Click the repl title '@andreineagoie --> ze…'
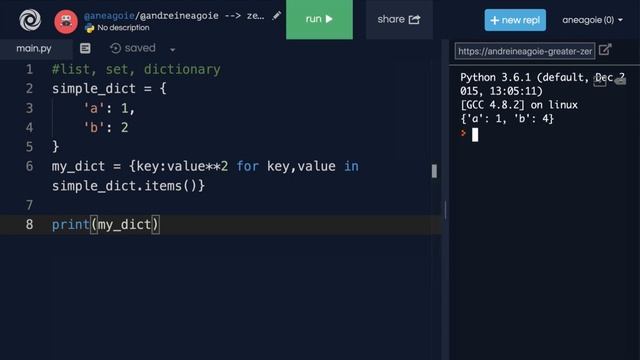Viewport: 640px width, 360px height. click(202, 16)
